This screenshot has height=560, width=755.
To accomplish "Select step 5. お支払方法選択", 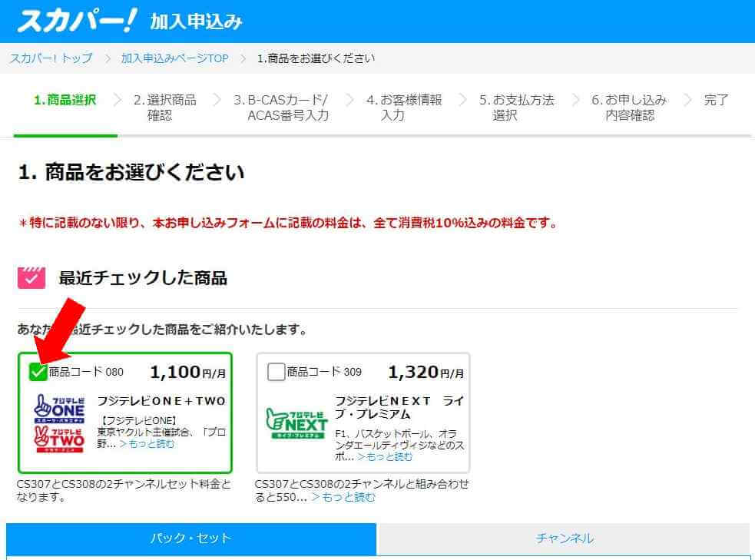I will click(x=516, y=108).
